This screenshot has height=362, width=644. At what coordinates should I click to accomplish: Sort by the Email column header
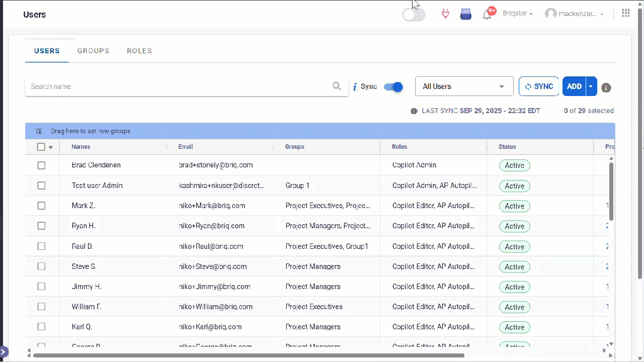tap(186, 147)
